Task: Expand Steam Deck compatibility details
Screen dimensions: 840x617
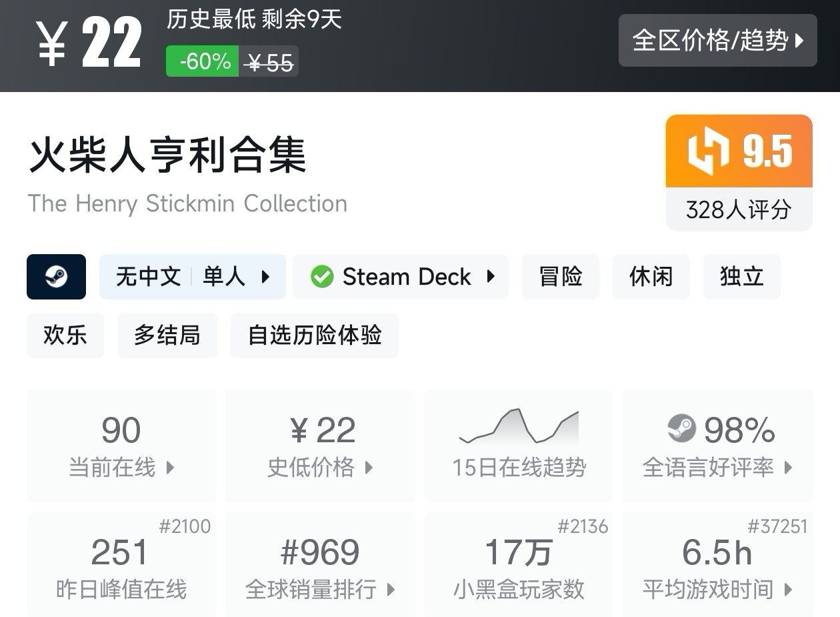Action: click(x=400, y=277)
